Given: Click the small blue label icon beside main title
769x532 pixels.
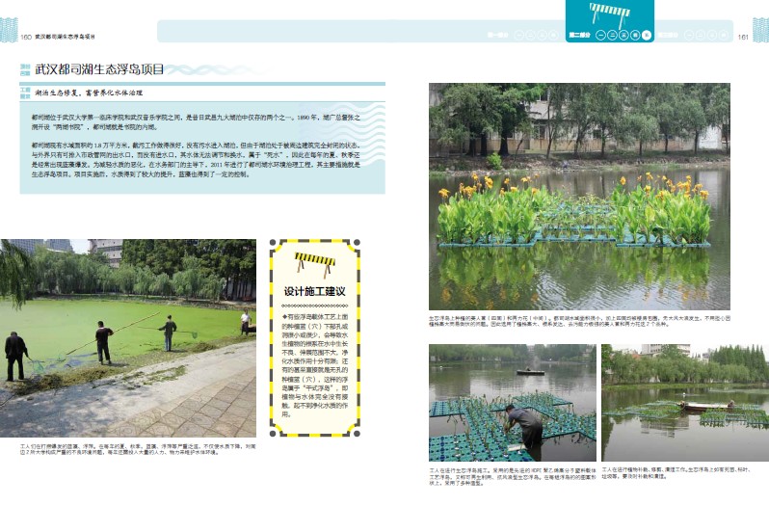Looking at the screenshot, I should [x=25, y=70].
